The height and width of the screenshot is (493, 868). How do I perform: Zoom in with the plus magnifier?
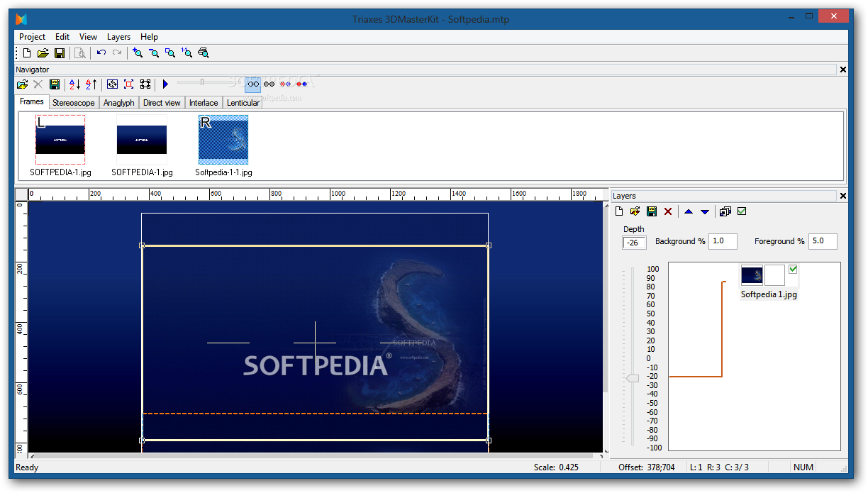[x=138, y=52]
